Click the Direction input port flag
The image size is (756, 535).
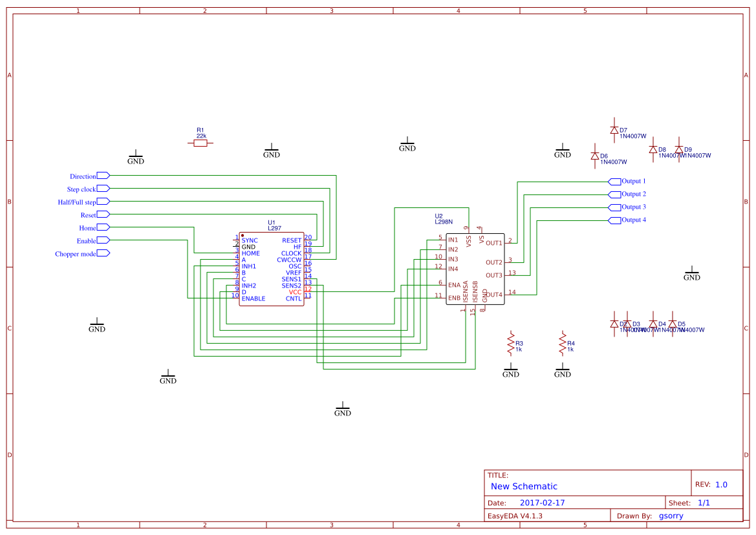point(103,175)
